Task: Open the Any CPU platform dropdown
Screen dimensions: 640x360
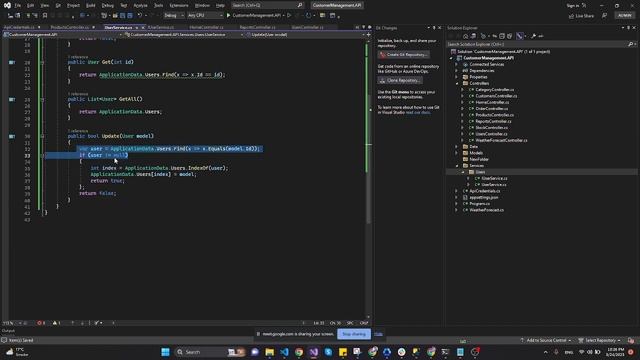Action: [x=205, y=16]
